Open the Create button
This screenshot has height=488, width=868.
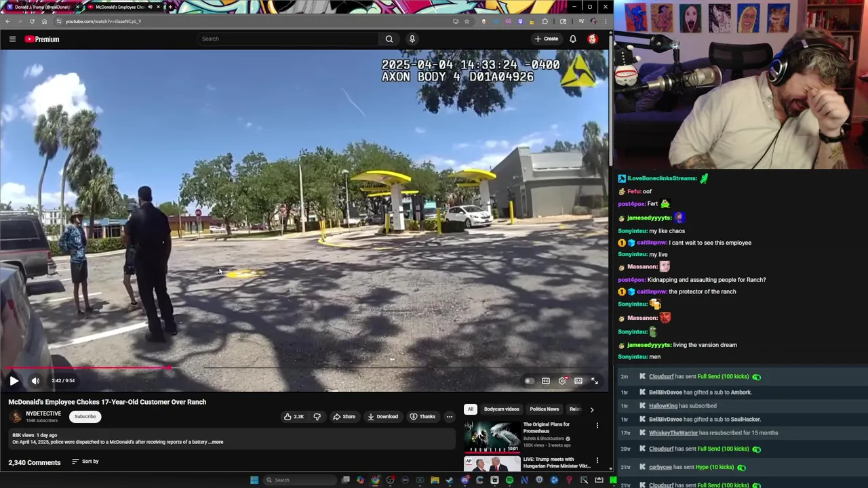pos(547,39)
